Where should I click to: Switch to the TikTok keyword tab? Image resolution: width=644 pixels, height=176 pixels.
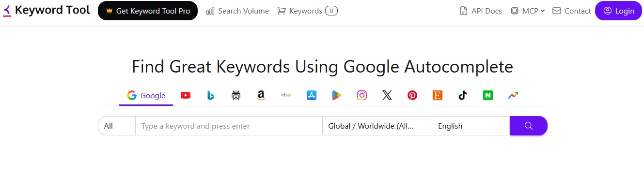tap(463, 96)
